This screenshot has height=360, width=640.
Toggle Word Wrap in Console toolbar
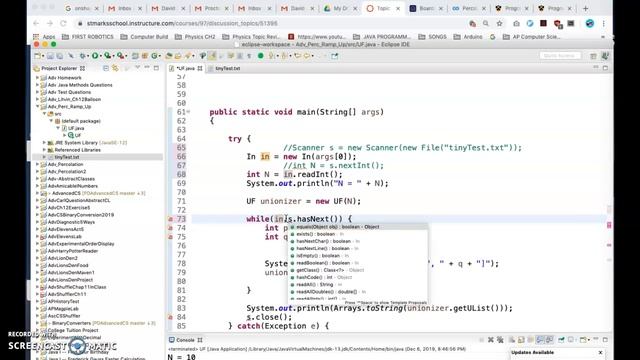(x=531, y=340)
